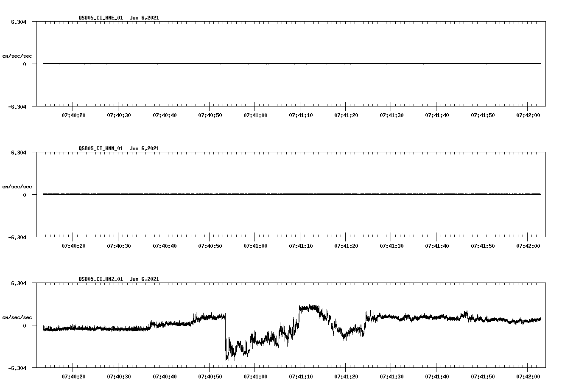Viewport: 576px width, 392px height.
Task: Select the 6.304 upper limit of HNE plot
Action: coord(19,22)
